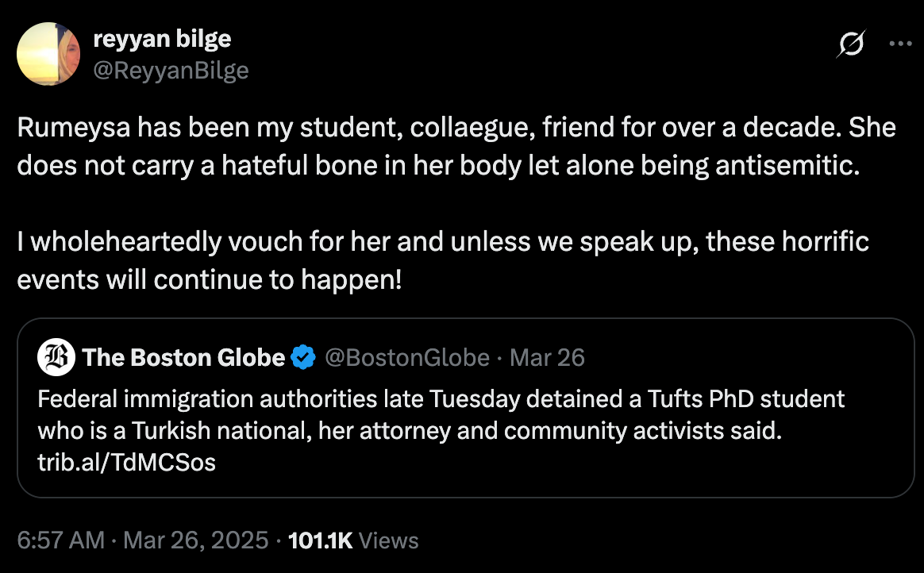Click the Mar 26 date on quoted tweet
The height and width of the screenshot is (573, 924).
pos(547,357)
